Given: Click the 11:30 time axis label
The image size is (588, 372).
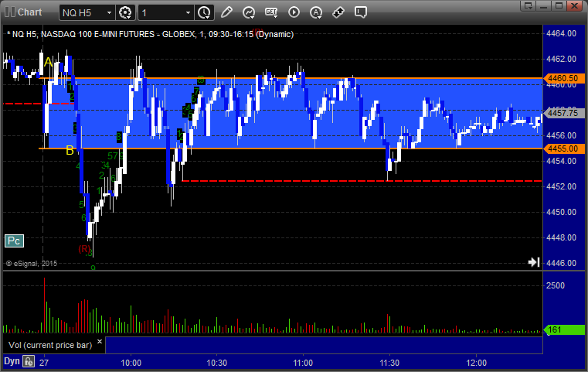Looking at the screenshot, I should click(x=389, y=363).
